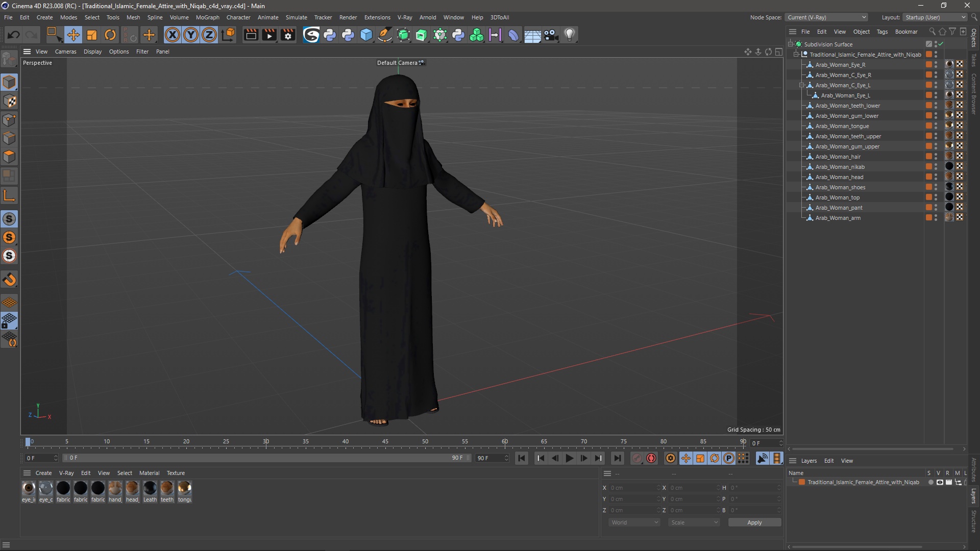
Task: Toggle layer Solo dot for Niqab layer
Action: pos(930,482)
